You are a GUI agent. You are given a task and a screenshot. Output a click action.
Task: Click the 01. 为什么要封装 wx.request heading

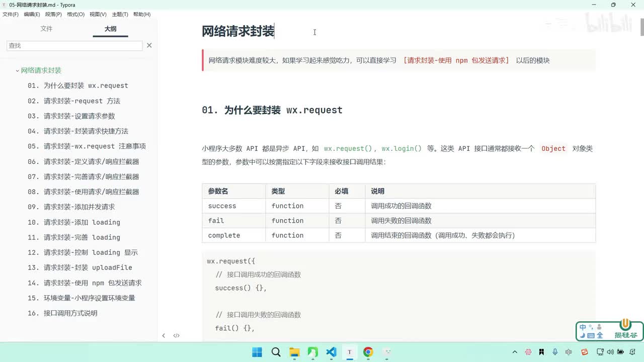[x=272, y=110]
